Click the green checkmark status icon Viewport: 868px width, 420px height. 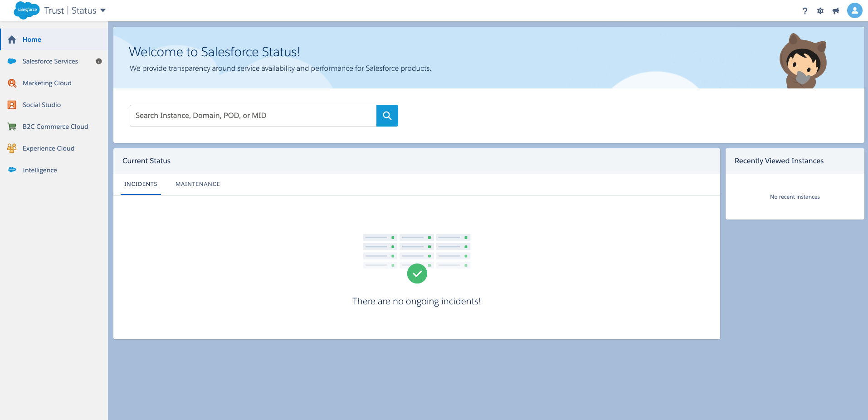[x=417, y=273]
